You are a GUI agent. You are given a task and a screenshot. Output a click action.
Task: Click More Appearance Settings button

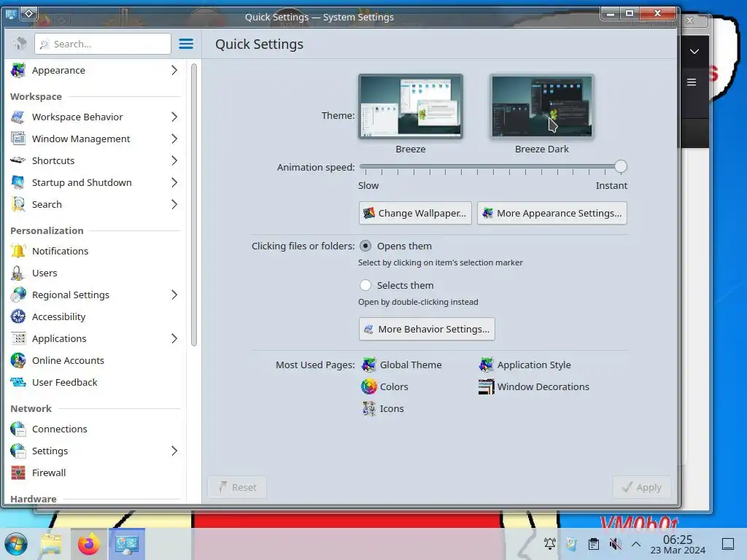pyautogui.click(x=552, y=213)
